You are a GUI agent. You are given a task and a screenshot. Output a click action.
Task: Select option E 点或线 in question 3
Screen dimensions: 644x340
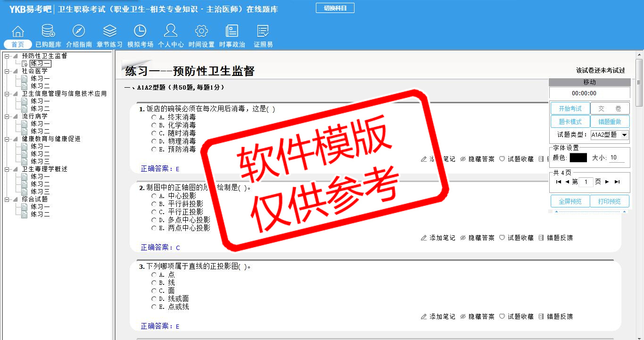coord(154,307)
